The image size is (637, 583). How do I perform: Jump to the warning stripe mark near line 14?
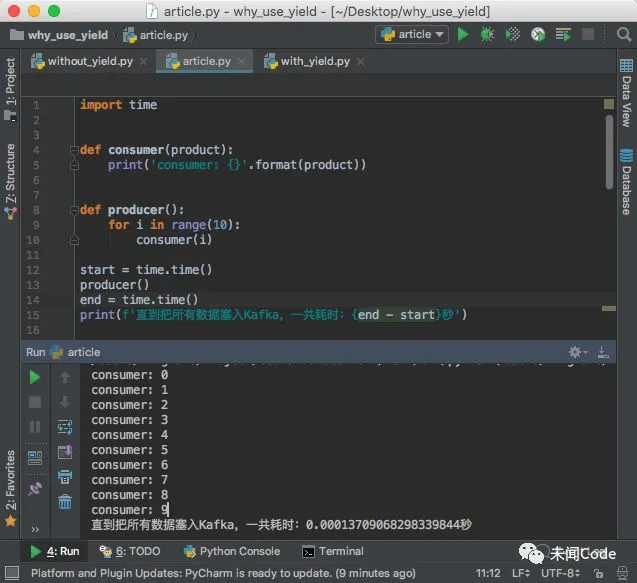[x=609, y=309]
